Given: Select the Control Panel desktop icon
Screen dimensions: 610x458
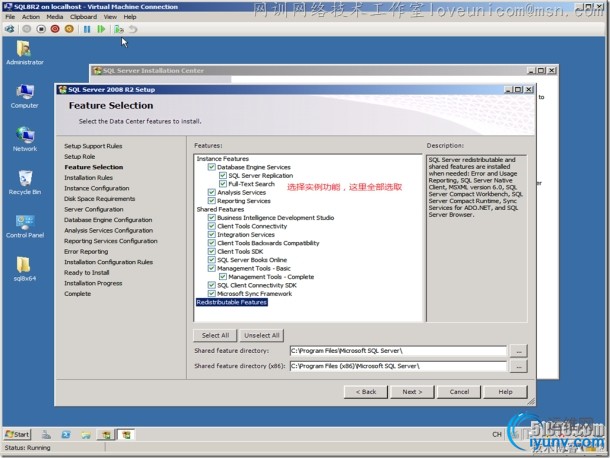Looking at the screenshot, I should [25, 226].
